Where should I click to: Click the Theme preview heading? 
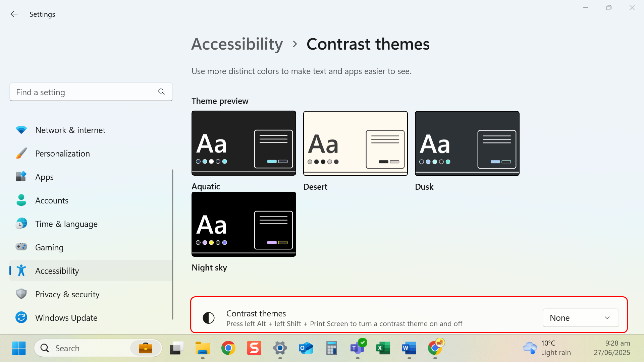pyautogui.click(x=220, y=101)
